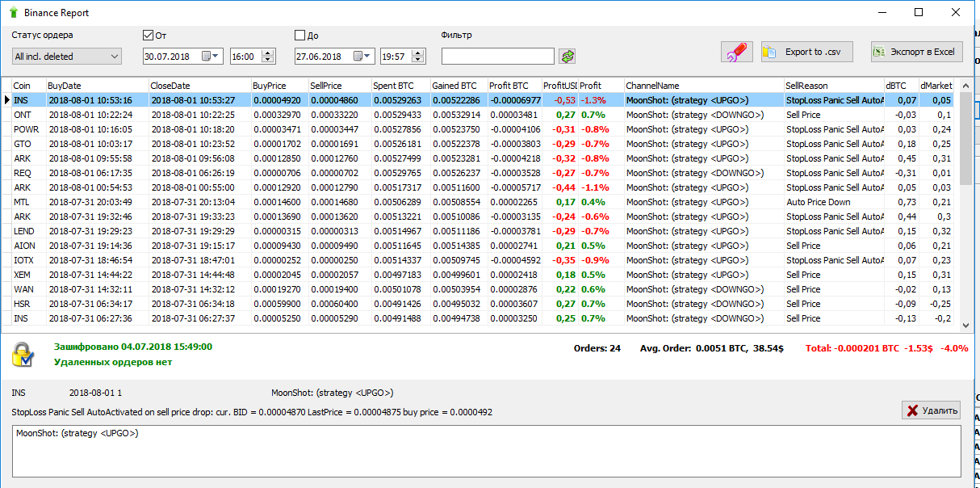
Task: Click the Удалить delete button
Action: point(931,410)
